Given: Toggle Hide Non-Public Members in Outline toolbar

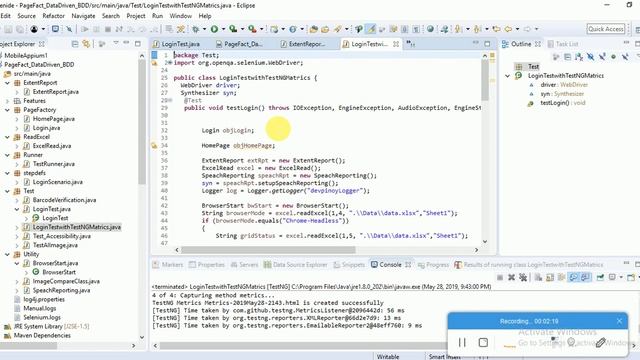Looking at the screenshot, I should [x=613, y=57].
